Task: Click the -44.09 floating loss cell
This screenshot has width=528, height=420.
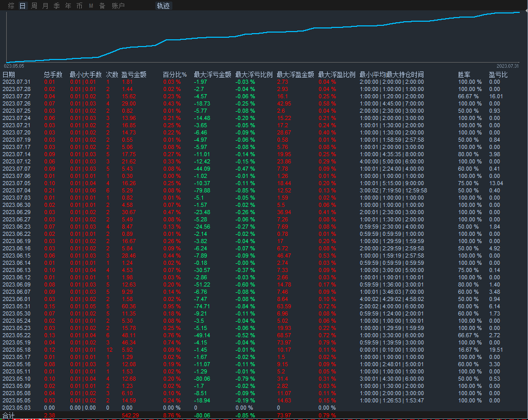Action: 202,169
